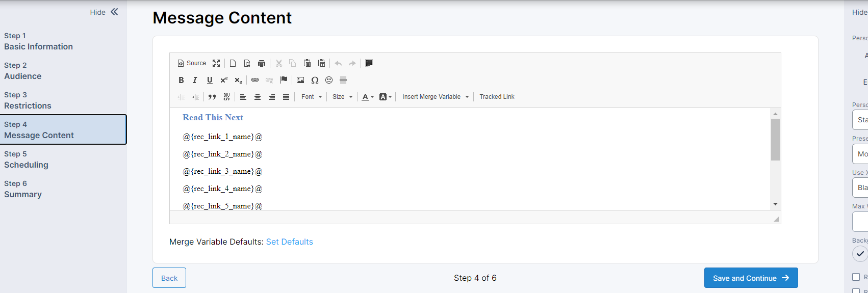
Task: Click the Print icon in the toolbar
Action: (x=262, y=63)
